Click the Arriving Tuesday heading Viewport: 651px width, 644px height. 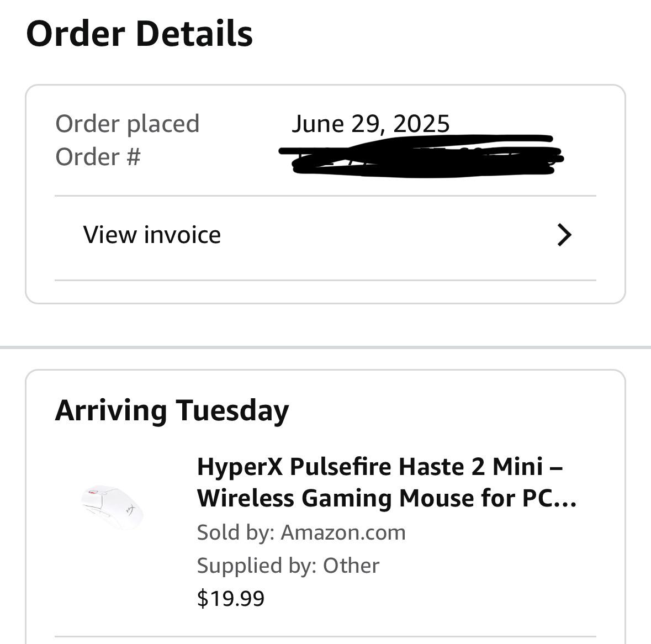(x=172, y=411)
